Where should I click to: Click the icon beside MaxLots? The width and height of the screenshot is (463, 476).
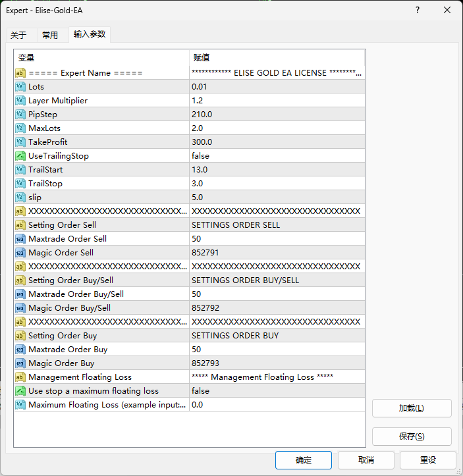click(x=20, y=128)
